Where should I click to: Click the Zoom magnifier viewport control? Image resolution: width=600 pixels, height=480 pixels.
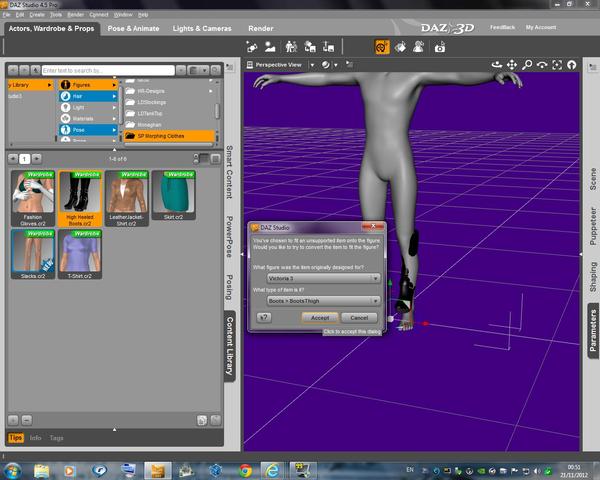pyautogui.click(x=527, y=65)
